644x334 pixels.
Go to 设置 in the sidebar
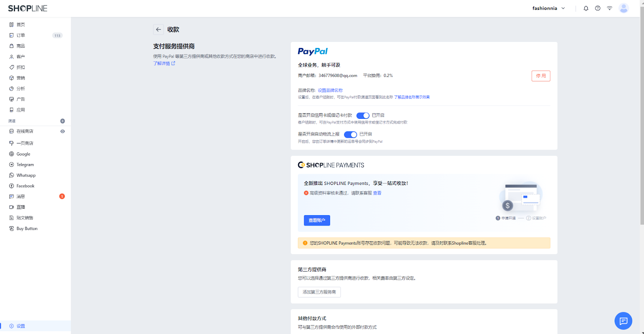(21, 326)
